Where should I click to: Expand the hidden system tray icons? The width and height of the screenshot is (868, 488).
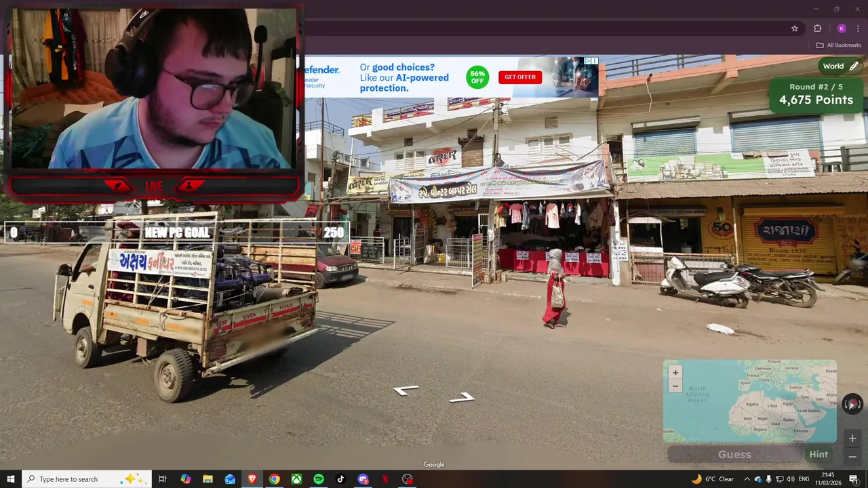point(747,479)
